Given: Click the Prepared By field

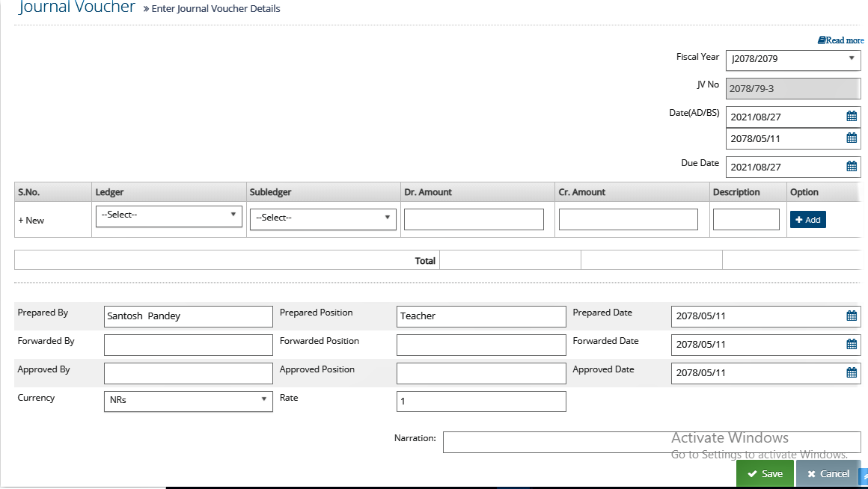Looking at the screenshot, I should [x=189, y=316].
